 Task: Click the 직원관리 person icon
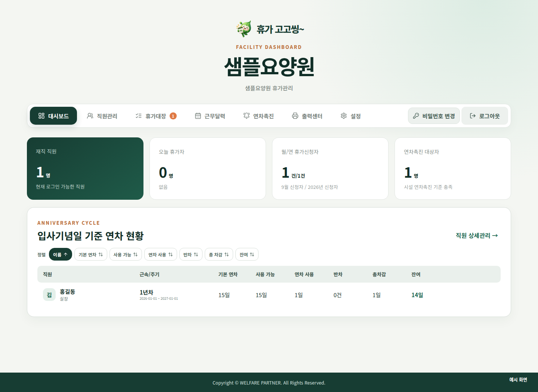click(90, 116)
